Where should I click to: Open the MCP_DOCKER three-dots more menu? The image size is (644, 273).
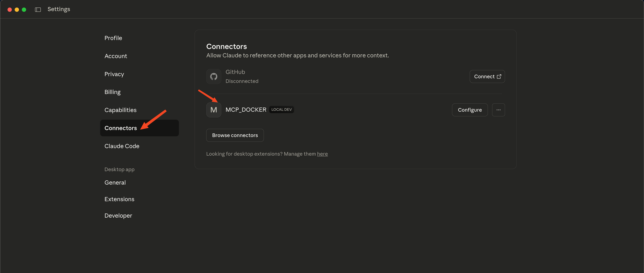click(x=498, y=110)
